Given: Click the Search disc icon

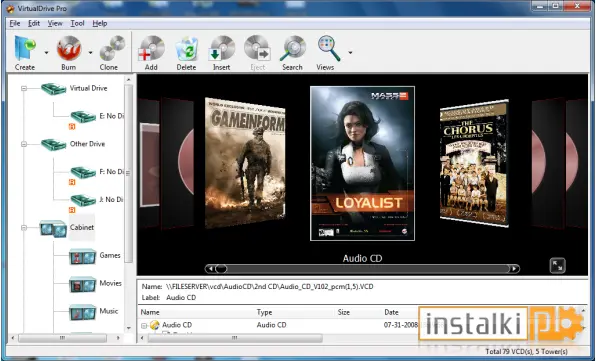Looking at the screenshot, I should pos(293,48).
